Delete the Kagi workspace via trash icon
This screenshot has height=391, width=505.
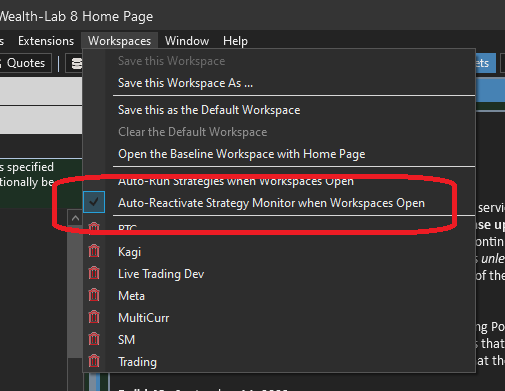pyautogui.click(x=94, y=251)
